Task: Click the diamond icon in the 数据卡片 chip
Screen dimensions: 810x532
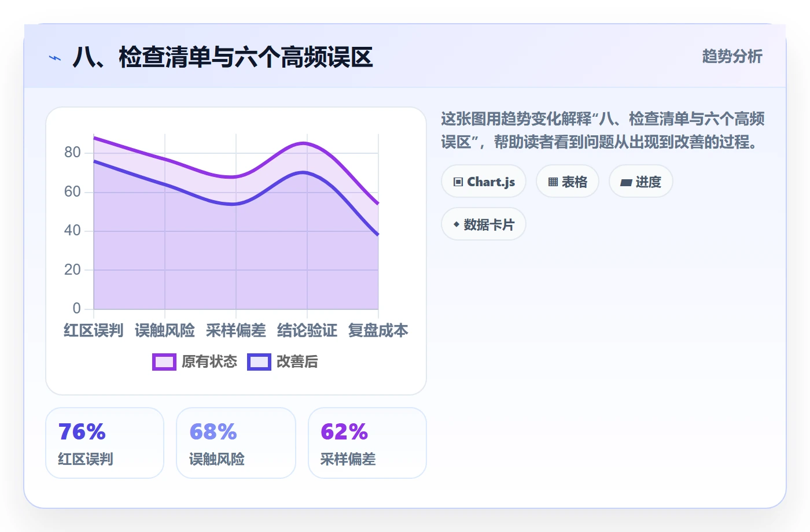Action: [456, 224]
